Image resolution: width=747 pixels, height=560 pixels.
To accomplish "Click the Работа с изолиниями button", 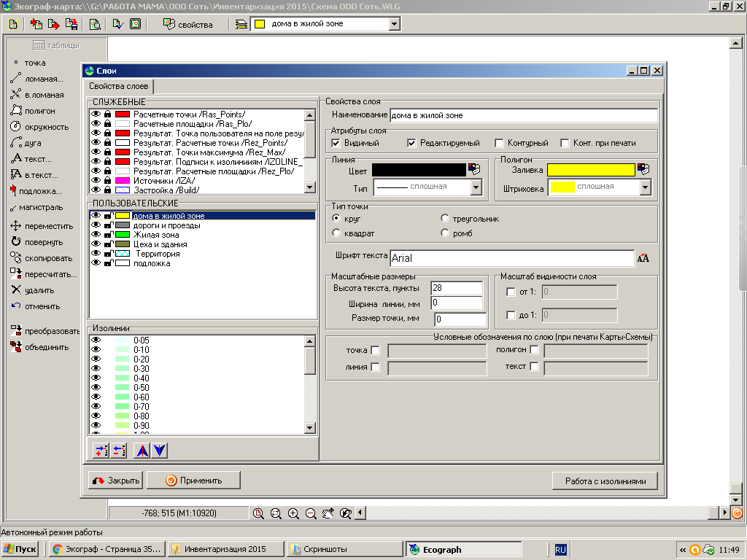I will click(605, 481).
